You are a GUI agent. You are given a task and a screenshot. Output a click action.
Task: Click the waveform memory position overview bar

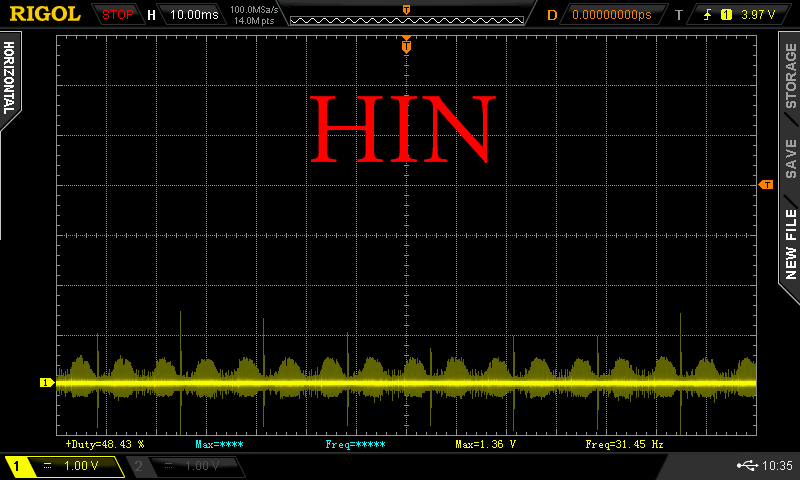[405, 15]
